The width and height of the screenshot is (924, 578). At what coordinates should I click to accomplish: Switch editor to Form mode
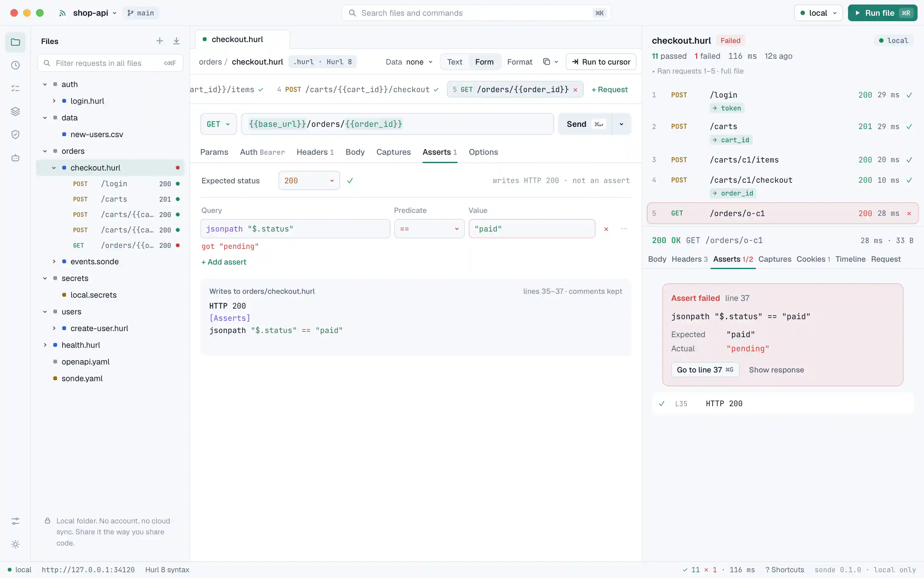click(484, 62)
